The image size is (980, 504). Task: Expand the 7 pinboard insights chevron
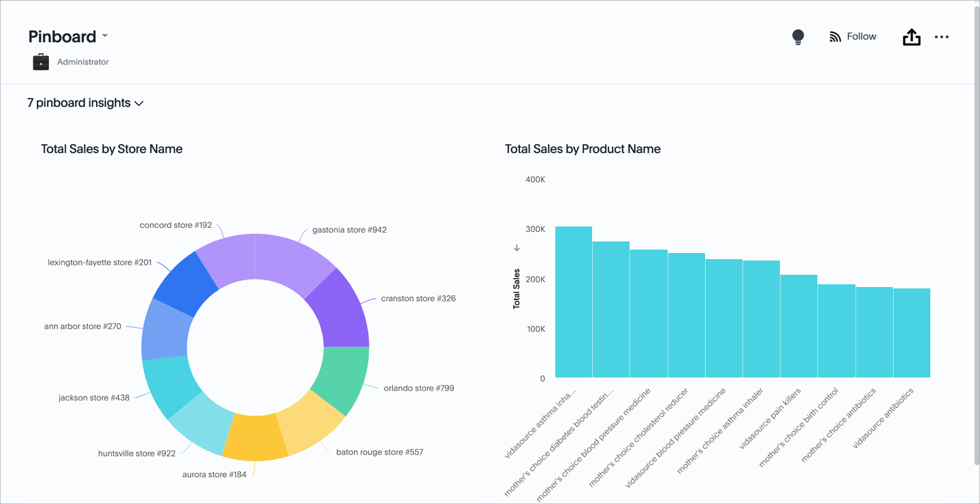[x=139, y=103]
